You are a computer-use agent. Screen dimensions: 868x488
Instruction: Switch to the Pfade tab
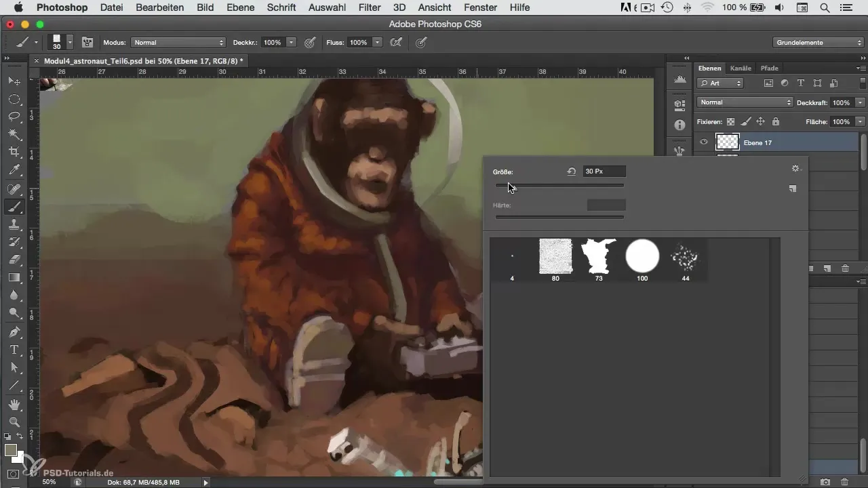pyautogui.click(x=769, y=68)
